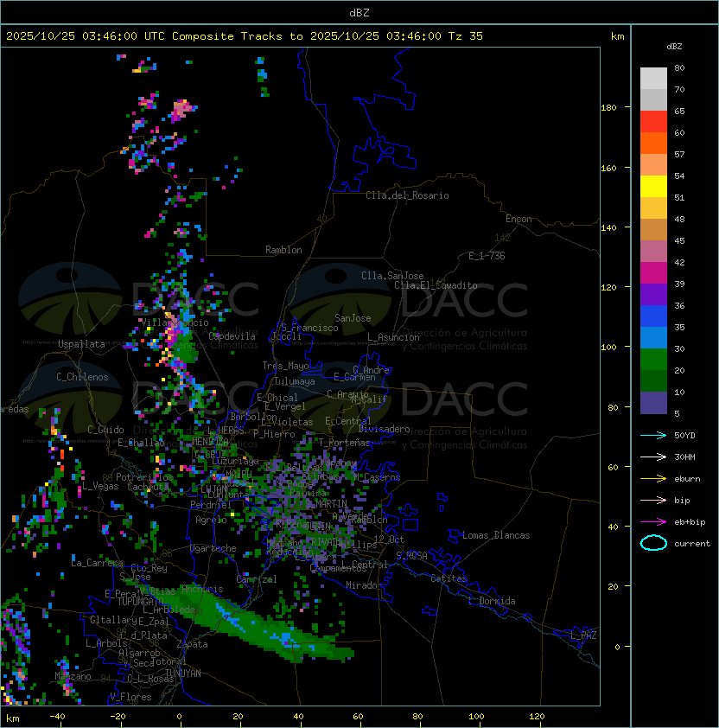
Task: Click the L_PAZ label
Action: pos(583,635)
